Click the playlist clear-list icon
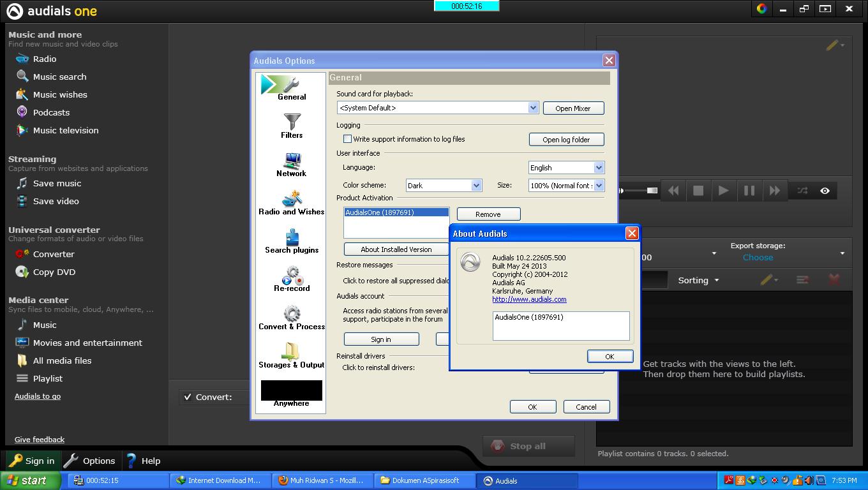Image resolution: width=868 pixels, height=490 pixels. (x=802, y=280)
